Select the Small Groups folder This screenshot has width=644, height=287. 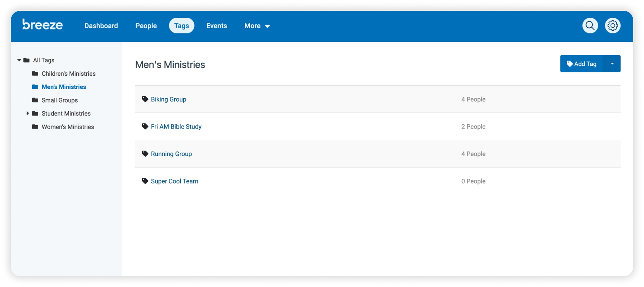point(60,100)
